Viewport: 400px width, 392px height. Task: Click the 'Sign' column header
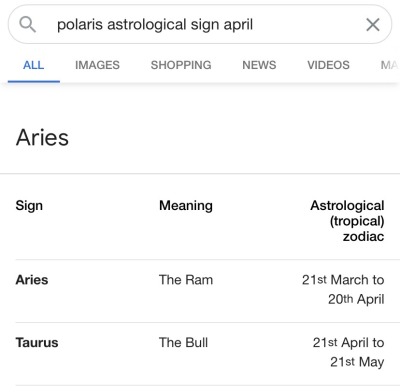tap(29, 206)
